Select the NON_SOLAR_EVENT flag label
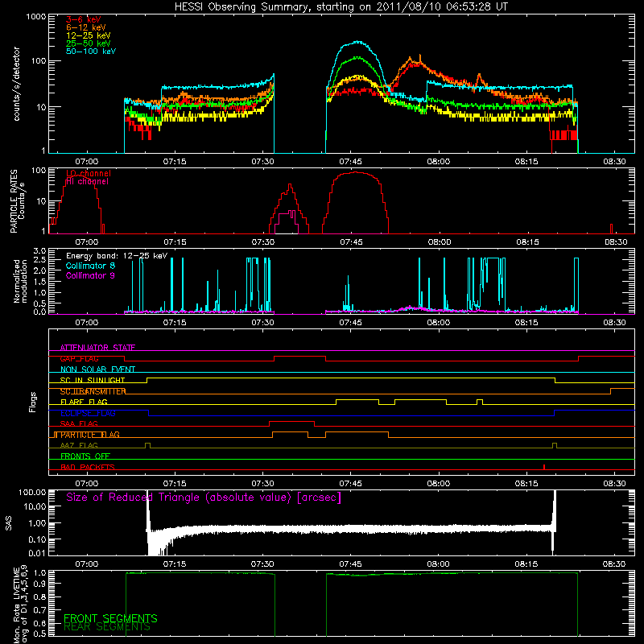644x644 pixels. tap(97, 369)
